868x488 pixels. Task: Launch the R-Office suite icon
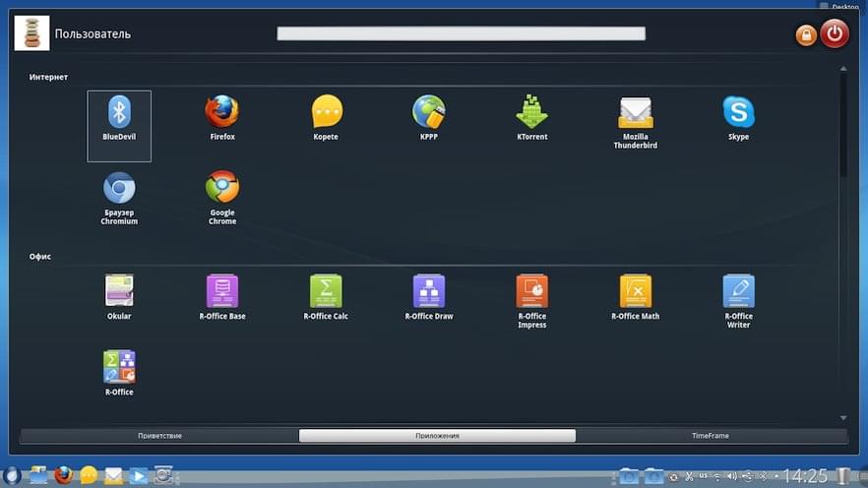pyautogui.click(x=119, y=373)
